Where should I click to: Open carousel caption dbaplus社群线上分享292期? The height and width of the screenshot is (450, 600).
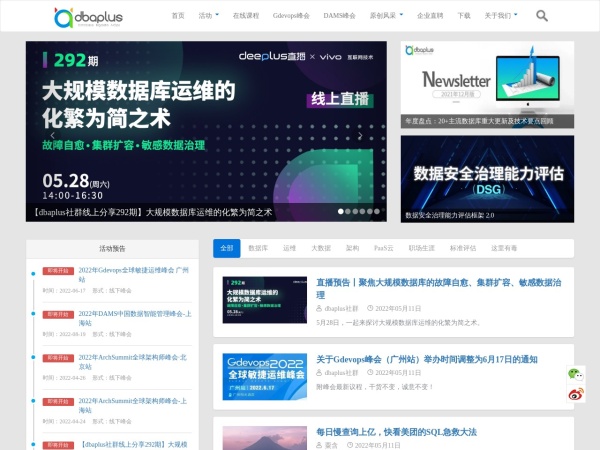[x=151, y=212]
